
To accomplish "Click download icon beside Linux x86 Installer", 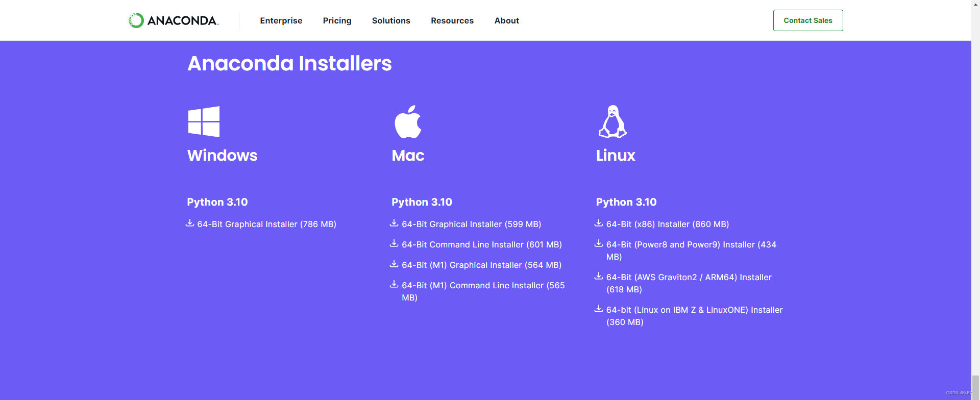I will [599, 223].
